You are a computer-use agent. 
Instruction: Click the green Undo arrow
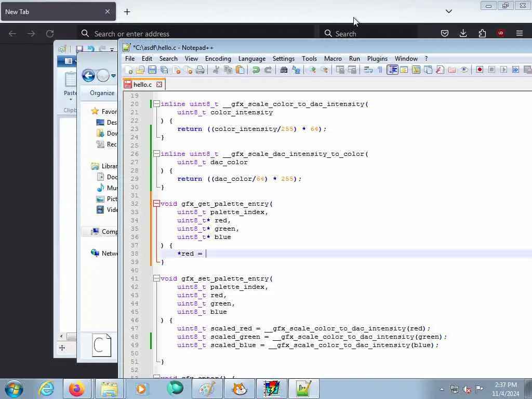(x=256, y=70)
